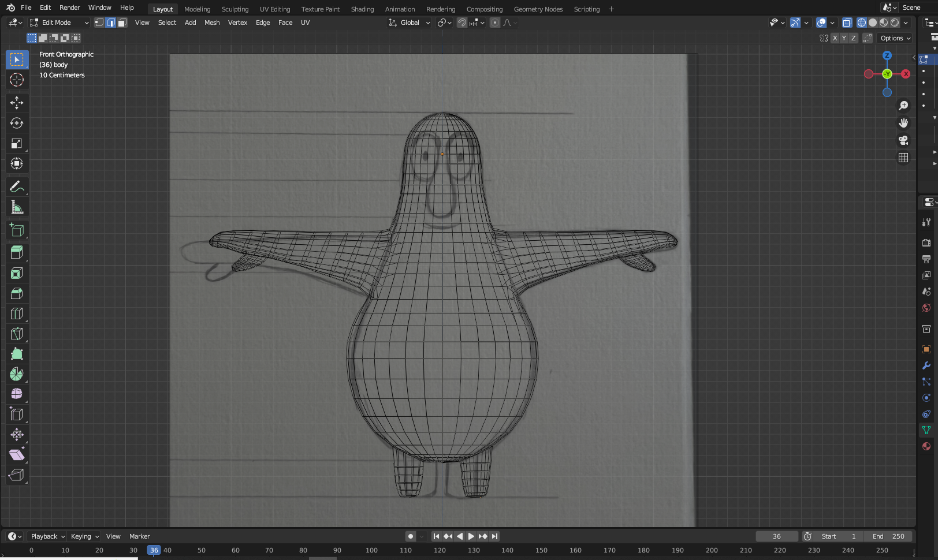
Task: Open the Edit Mode dropdown
Action: (59, 23)
